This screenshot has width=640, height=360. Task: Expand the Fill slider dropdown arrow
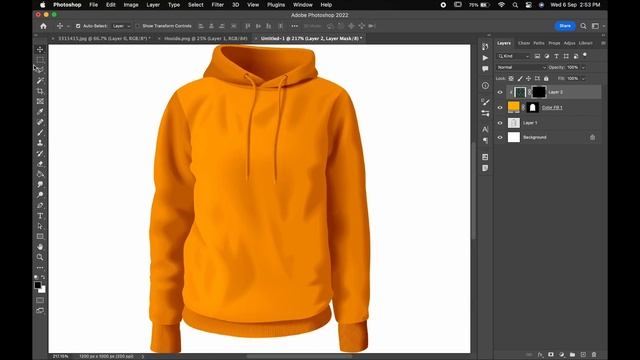pos(583,78)
